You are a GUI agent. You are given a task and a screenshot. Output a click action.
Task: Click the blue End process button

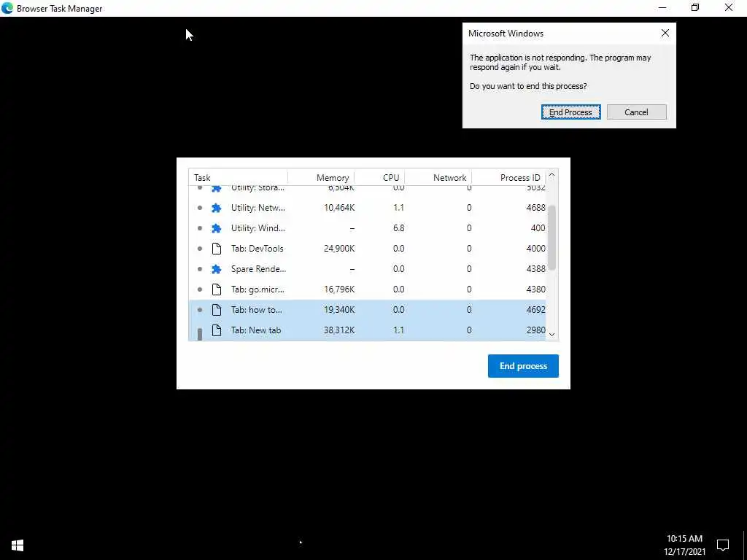point(523,366)
